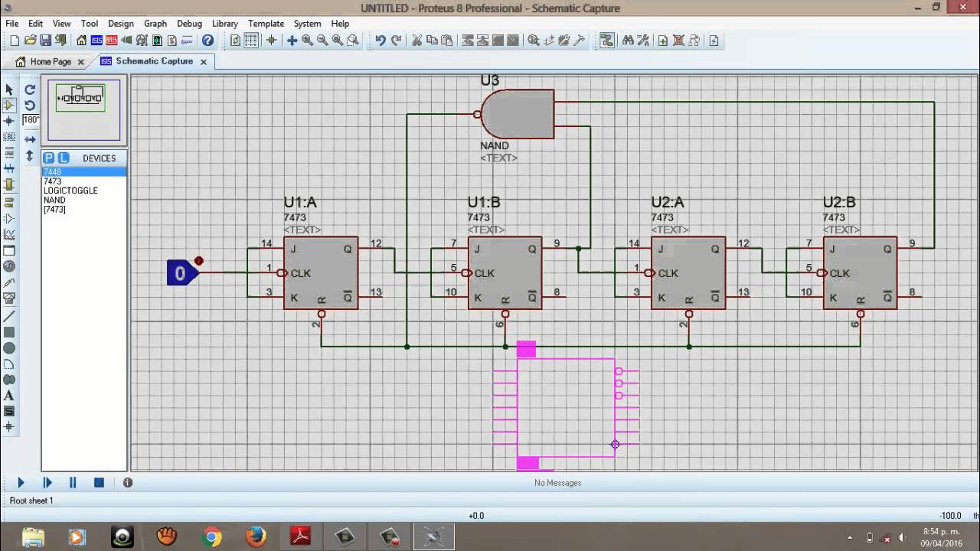Switch to the Home Page tab

51,61
